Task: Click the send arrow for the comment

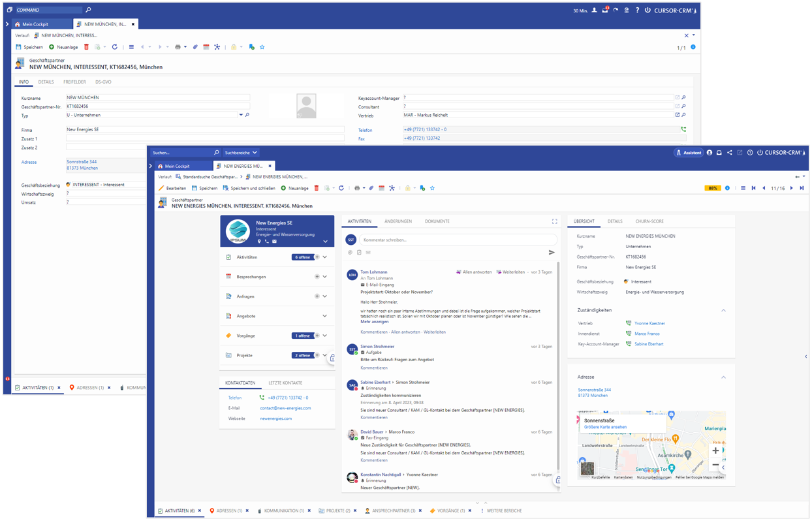Action: 552,252
